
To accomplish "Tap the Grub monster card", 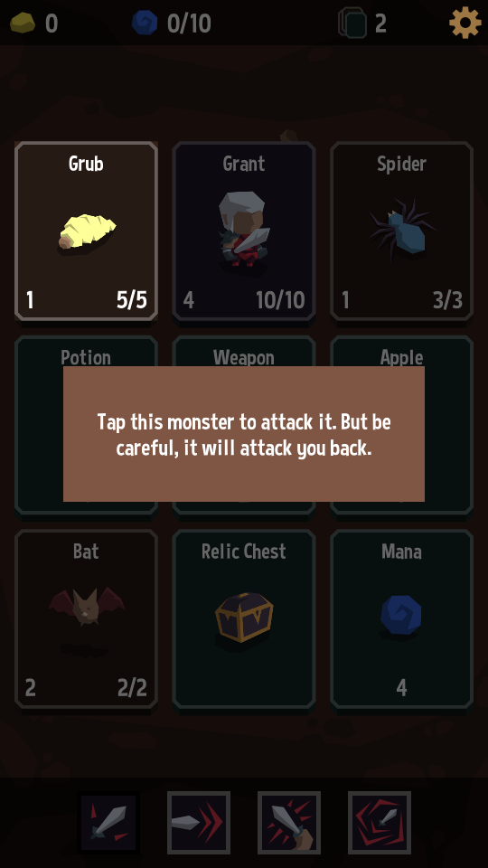I will click(x=87, y=231).
